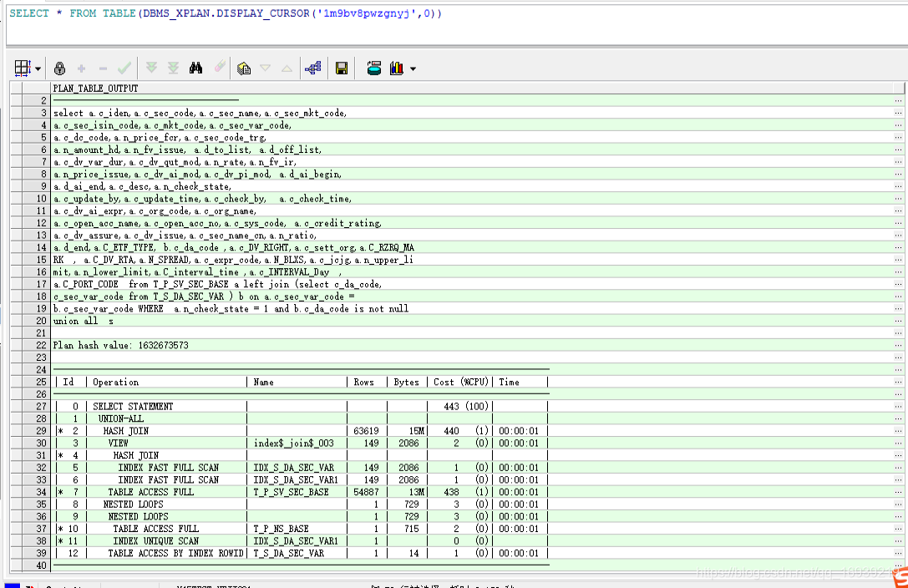
Task: Click the downward triangle next-record icon
Action: pyautogui.click(x=266, y=68)
